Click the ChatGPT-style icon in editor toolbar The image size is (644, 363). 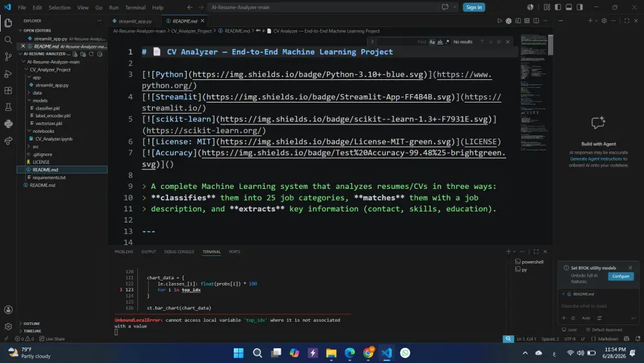(x=509, y=21)
